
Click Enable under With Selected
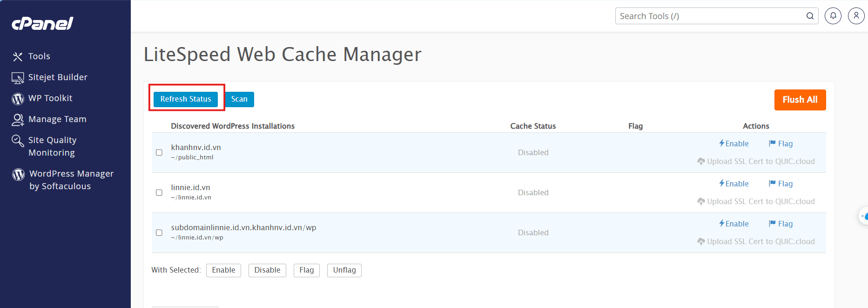pyautogui.click(x=223, y=270)
